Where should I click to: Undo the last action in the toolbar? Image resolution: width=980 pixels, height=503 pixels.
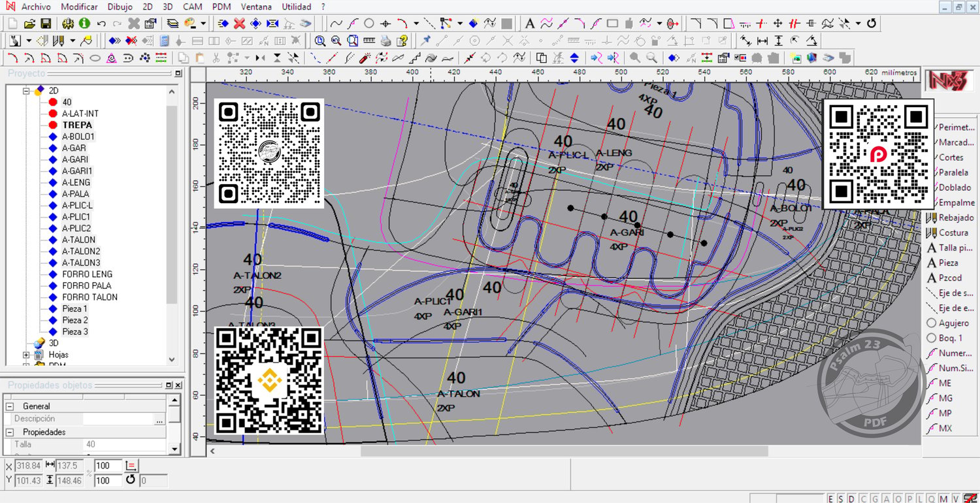(101, 24)
